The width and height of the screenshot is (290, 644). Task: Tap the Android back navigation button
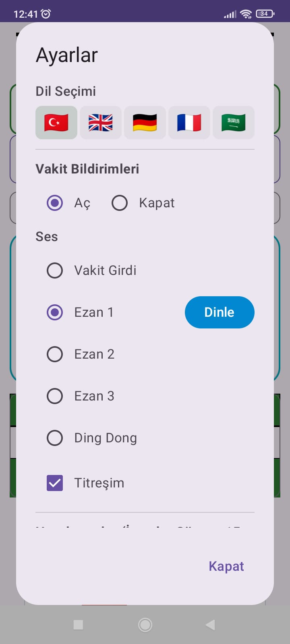pyautogui.click(x=209, y=625)
